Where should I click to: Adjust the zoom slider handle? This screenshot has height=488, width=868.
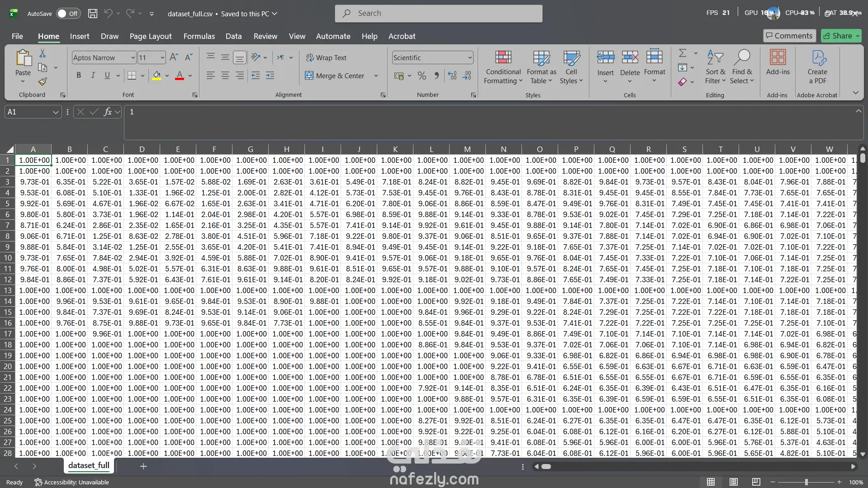point(806,482)
